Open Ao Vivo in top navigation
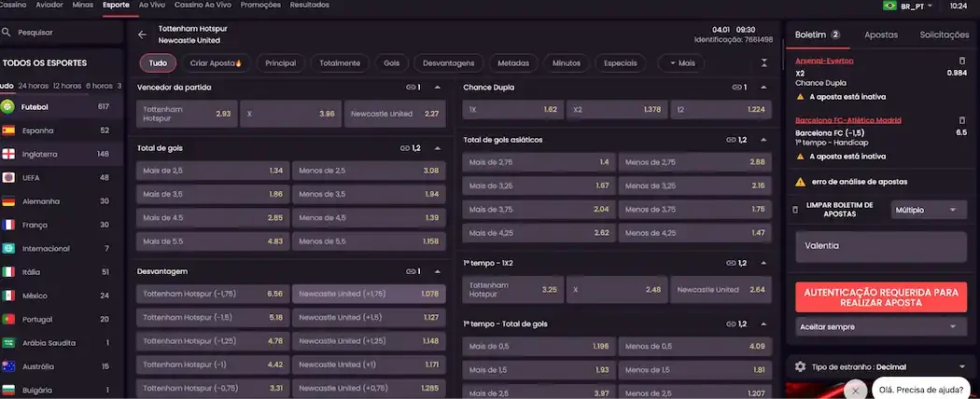This screenshot has height=399, width=980. pos(151,5)
